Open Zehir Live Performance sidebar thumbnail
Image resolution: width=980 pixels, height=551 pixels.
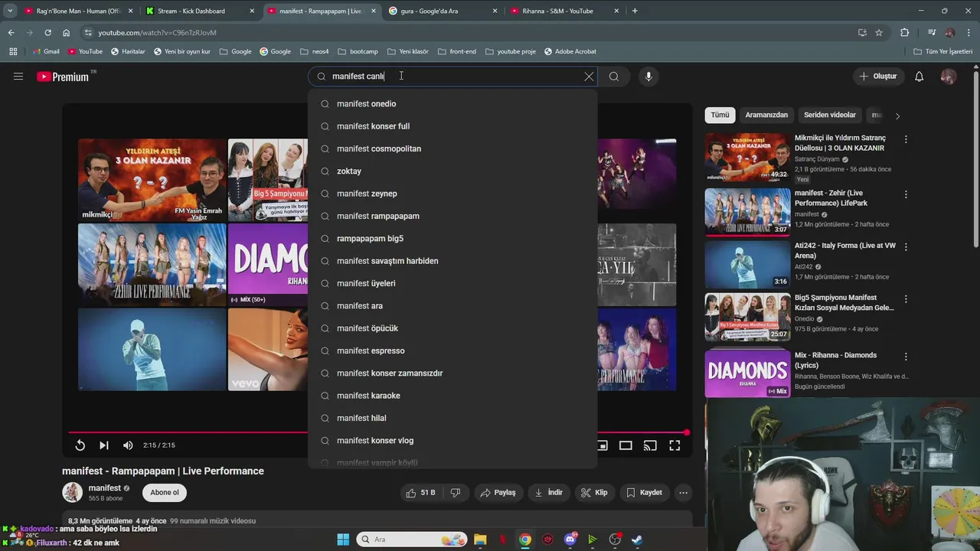coord(747,211)
